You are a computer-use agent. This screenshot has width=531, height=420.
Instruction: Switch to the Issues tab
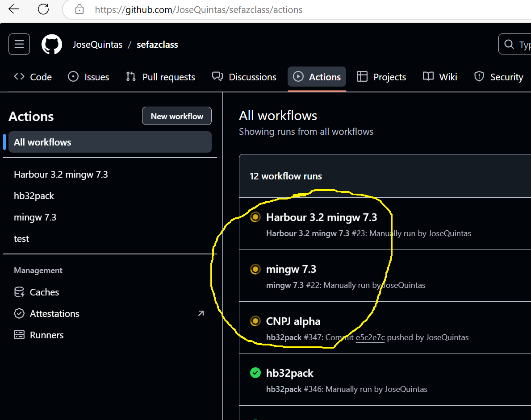88,77
